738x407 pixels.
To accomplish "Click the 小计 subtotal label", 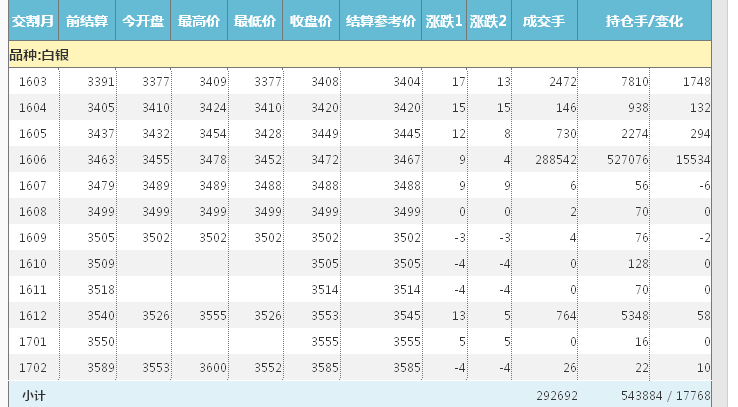I will click(x=33, y=396).
